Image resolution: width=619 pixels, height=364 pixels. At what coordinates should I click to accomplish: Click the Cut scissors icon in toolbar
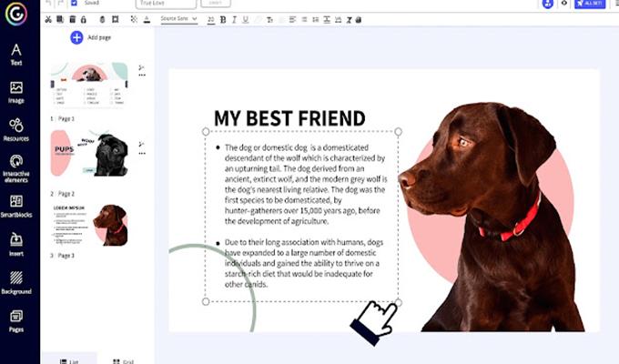click(x=48, y=19)
